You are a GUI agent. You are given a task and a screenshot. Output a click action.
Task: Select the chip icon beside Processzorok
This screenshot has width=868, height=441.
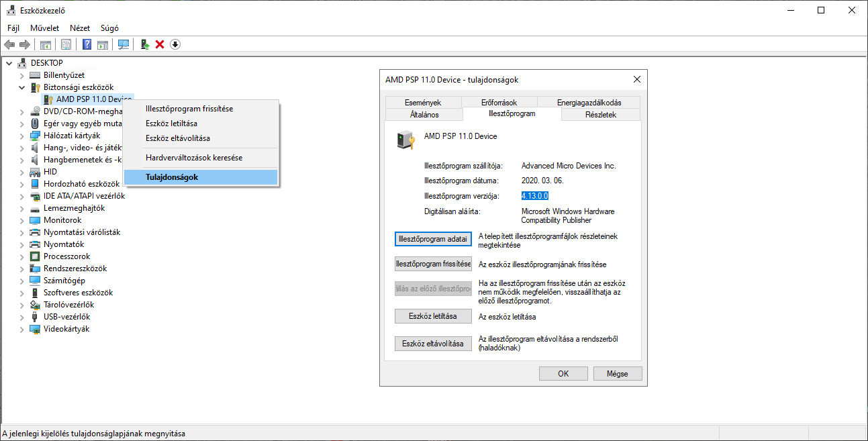35,256
